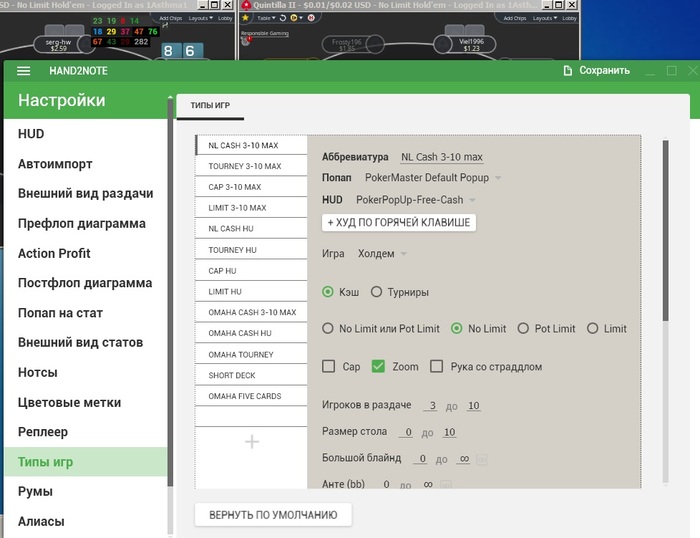Select NL CASH HU game type
The height and width of the screenshot is (538, 700).
pos(251,229)
